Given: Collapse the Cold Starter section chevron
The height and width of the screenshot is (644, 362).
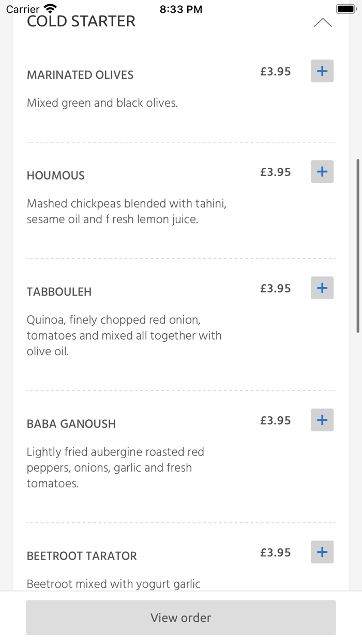Looking at the screenshot, I should (322, 23).
